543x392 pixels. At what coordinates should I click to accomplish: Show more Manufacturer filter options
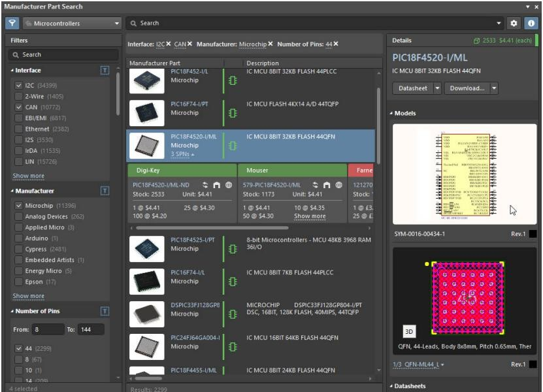point(28,296)
